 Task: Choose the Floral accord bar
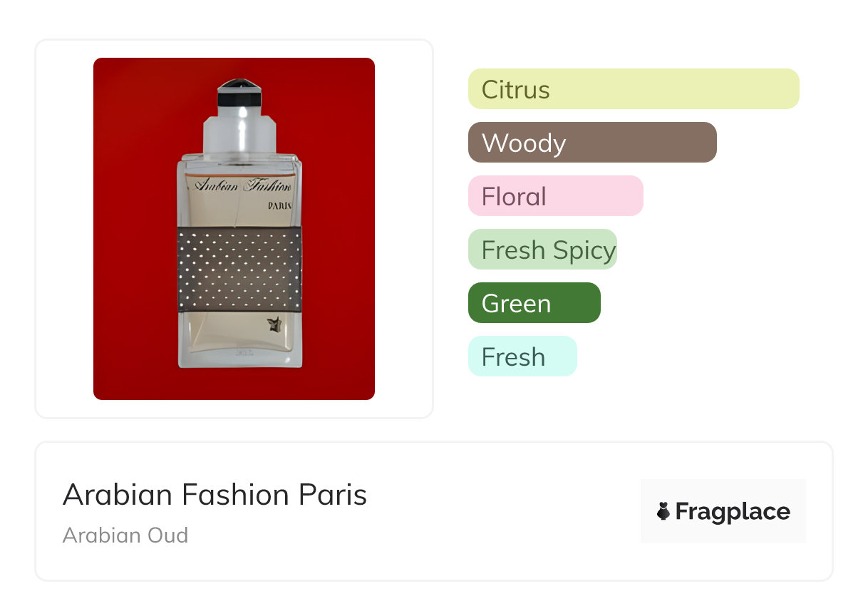pyautogui.click(x=555, y=196)
